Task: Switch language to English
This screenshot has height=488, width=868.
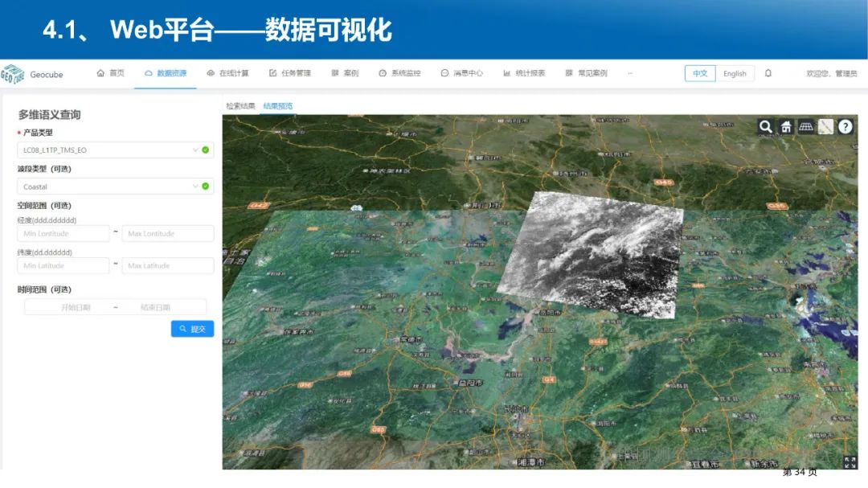Action: coord(735,73)
